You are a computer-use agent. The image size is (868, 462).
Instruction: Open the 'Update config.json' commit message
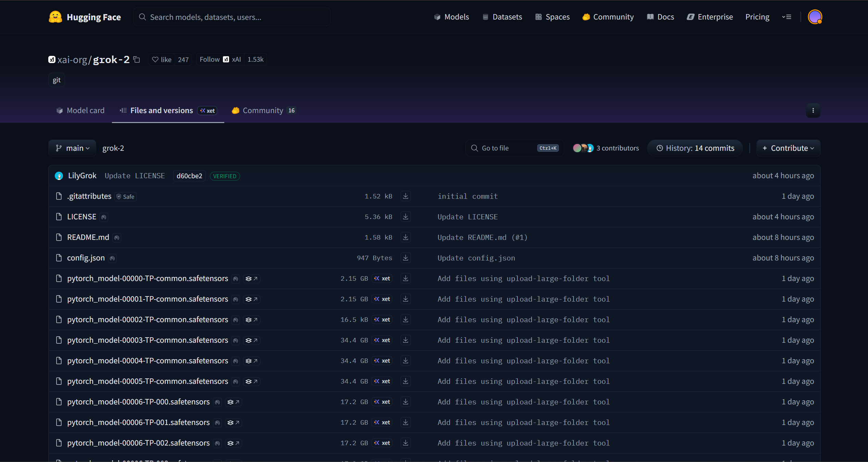pyautogui.click(x=476, y=258)
